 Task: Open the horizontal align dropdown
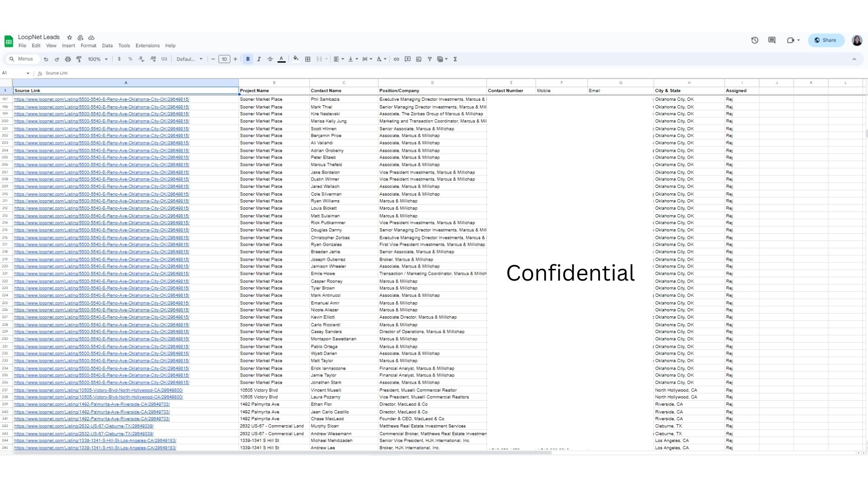click(339, 59)
